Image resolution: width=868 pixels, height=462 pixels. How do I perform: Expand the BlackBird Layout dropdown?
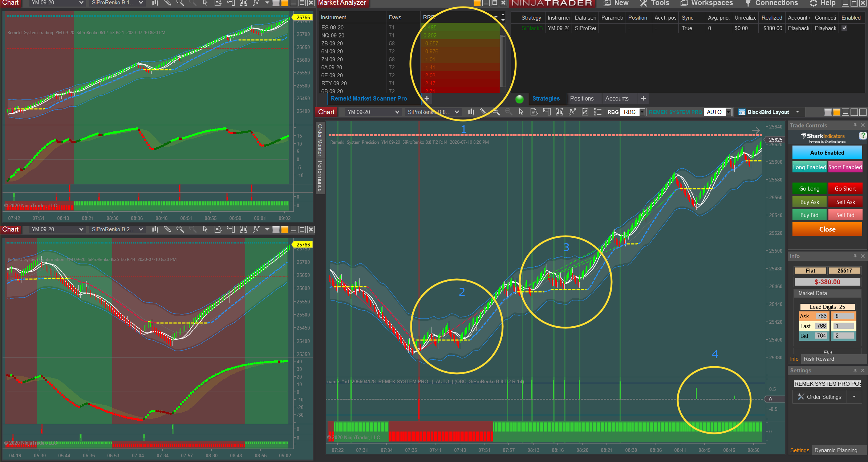pyautogui.click(x=798, y=112)
